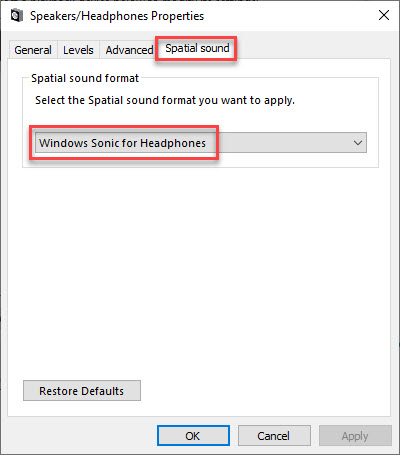
Task: Select the Spatial sound tab
Action: click(x=197, y=48)
